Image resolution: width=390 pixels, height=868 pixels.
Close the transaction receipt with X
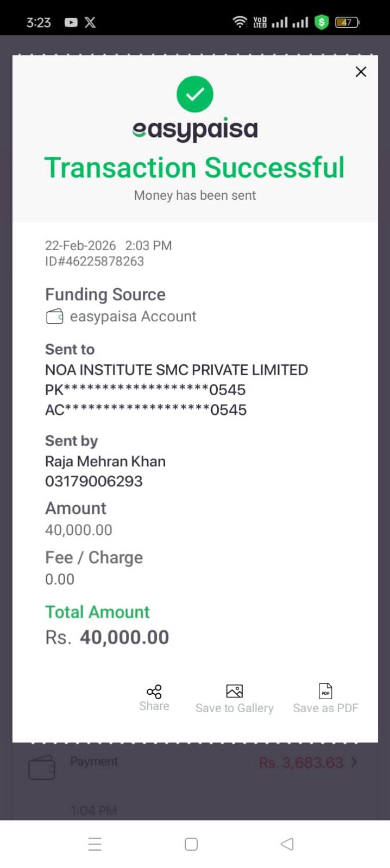tap(361, 72)
